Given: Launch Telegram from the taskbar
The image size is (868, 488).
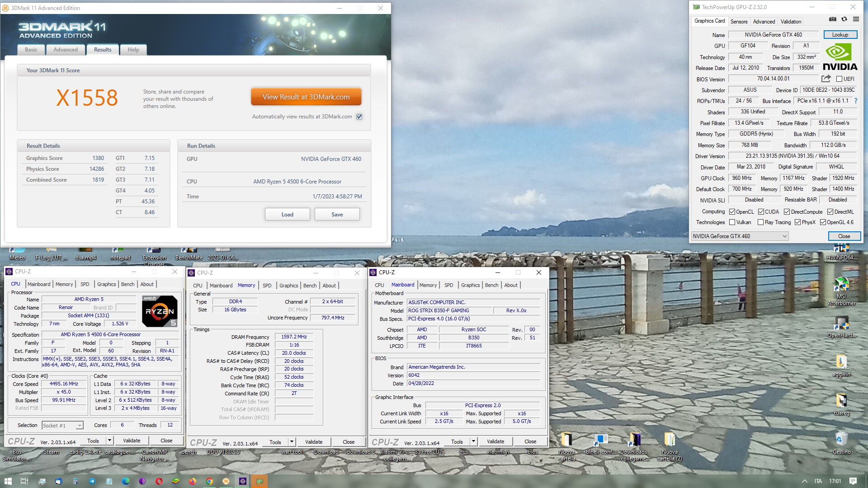Looking at the screenshot, I should pyautogui.click(x=92, y=481).
